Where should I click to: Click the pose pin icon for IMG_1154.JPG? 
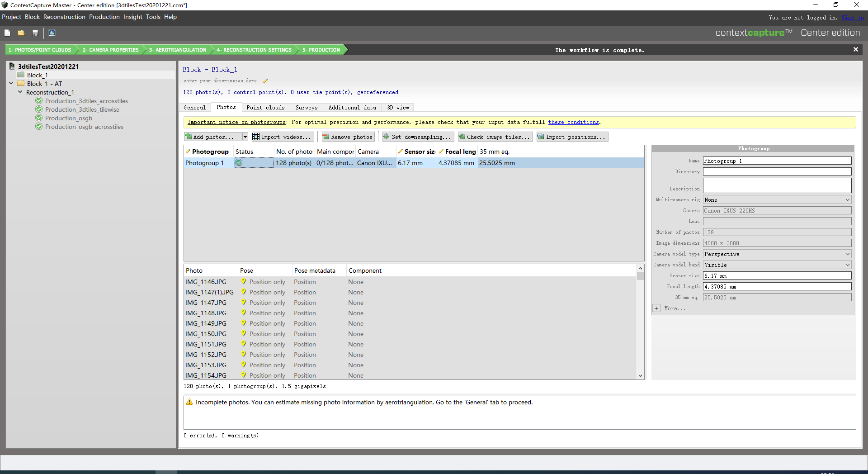click(x=244, y=375)
